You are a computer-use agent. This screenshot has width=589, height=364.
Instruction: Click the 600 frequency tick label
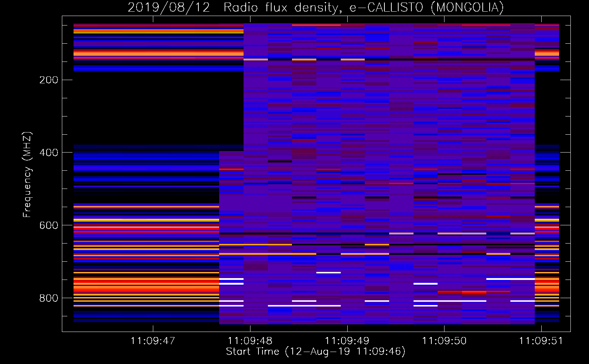pos(49,225)
